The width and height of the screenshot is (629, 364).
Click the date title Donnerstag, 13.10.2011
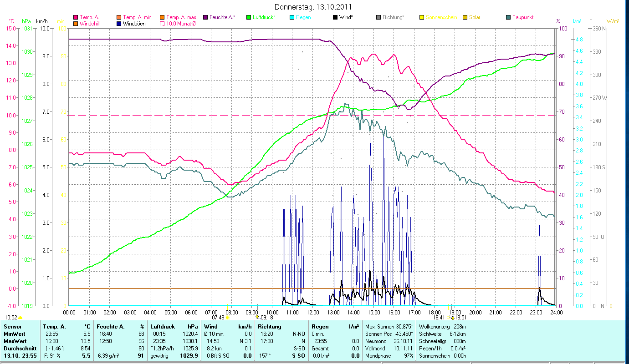[313, 7]
